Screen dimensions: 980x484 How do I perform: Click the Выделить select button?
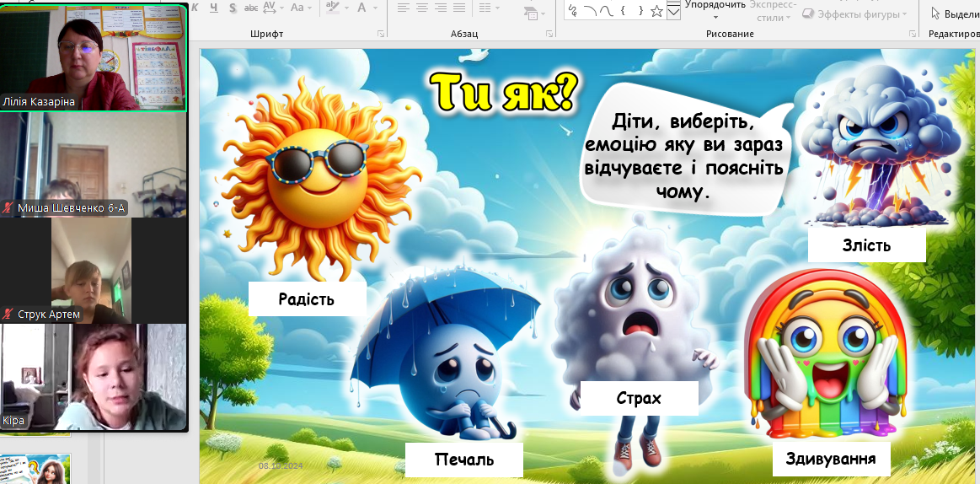[x=955, y=13]
